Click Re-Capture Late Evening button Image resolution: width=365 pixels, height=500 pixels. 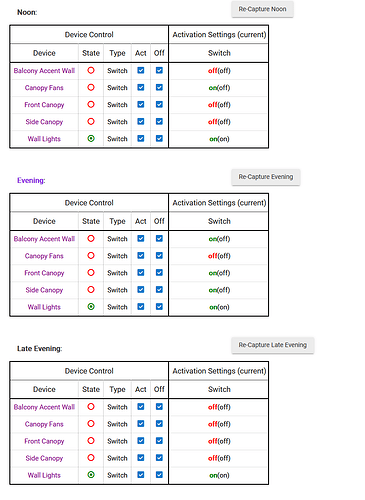point(273,345)
